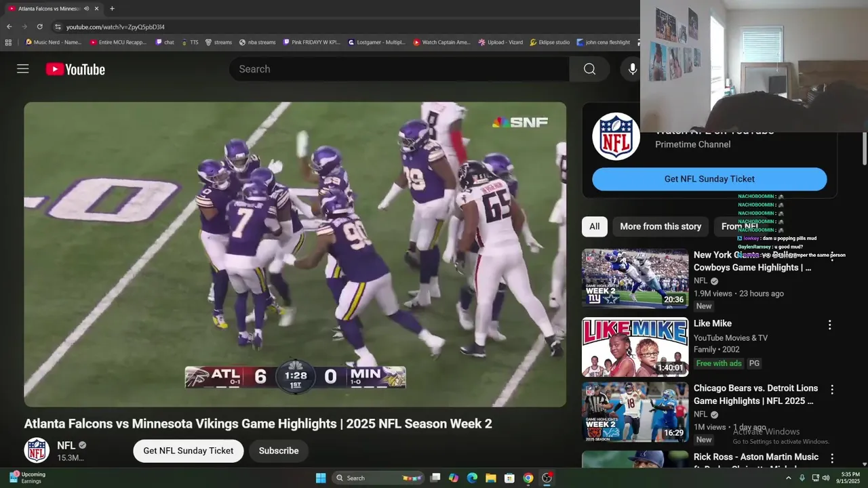The height and width of the screenshot is (488, 868).
Task: Open options for Like Mike movie
Action: click(x=829, y=325)
